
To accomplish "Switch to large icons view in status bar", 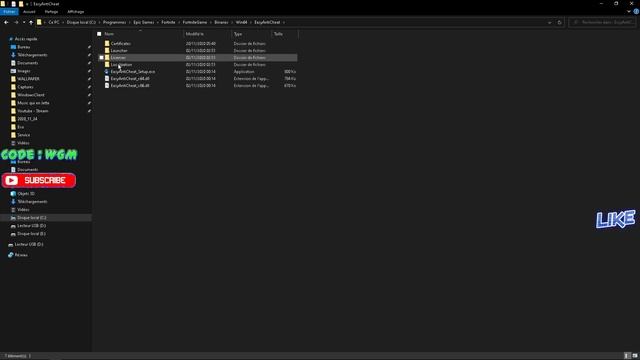I will [635, 356].
